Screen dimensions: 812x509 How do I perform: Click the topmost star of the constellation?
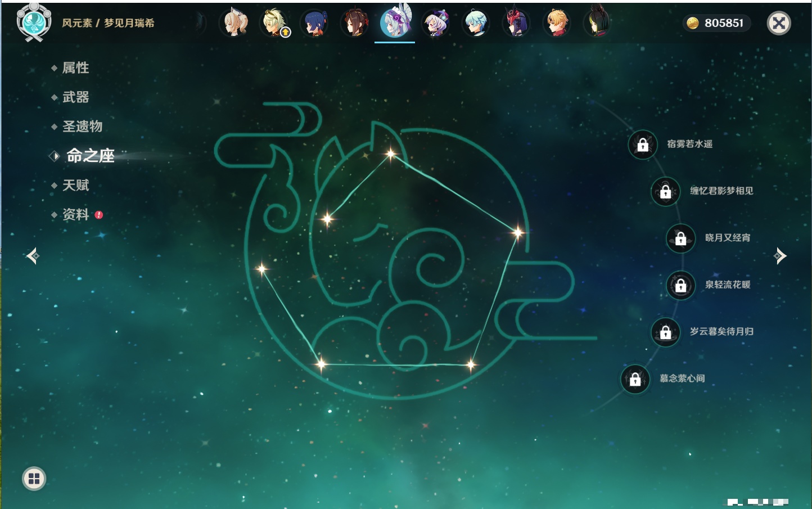click(390, 154)
